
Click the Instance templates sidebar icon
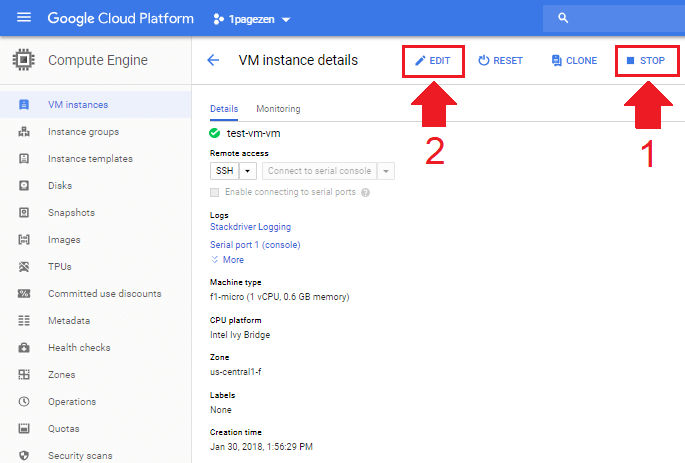(x=24, y=159)
